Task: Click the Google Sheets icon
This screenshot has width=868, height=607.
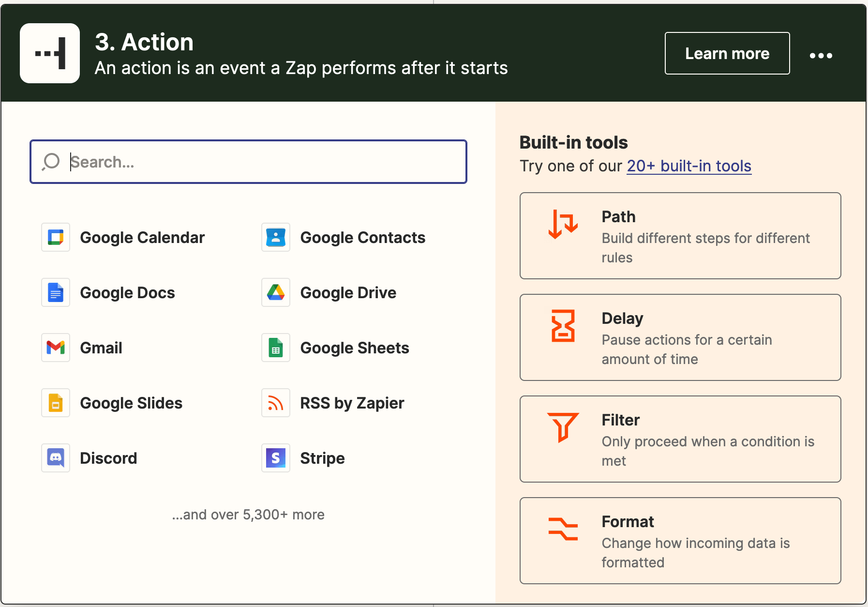Action: [276, 348]
